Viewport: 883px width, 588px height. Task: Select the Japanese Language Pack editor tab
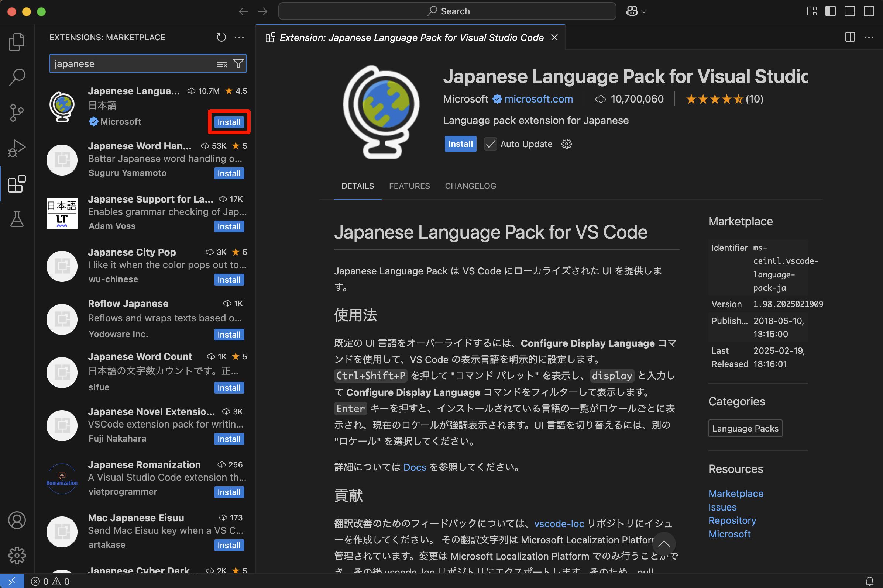tap(411, 38)
